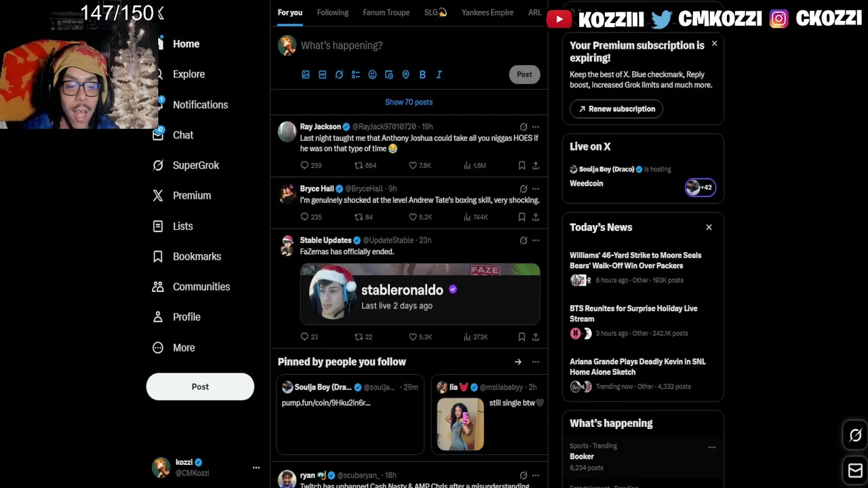The image size is (868, 488).
Task: Switch to the Following tab
Action: (x=332, y=12)
